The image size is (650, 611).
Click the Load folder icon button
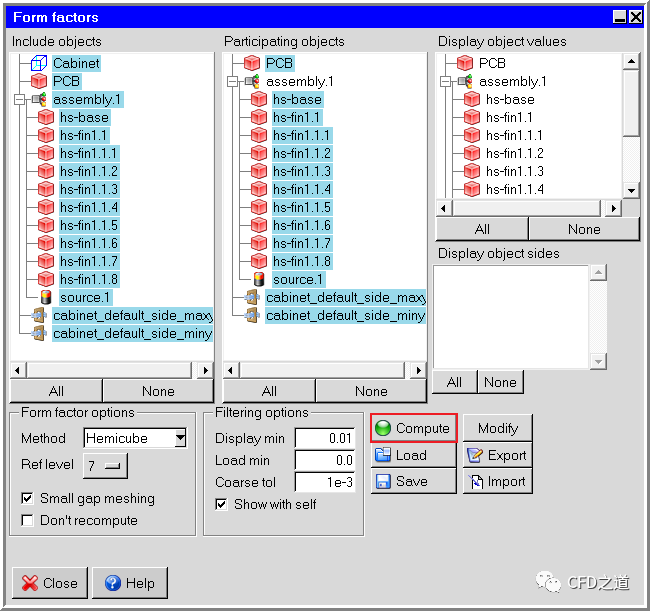(x=383, y=455)
